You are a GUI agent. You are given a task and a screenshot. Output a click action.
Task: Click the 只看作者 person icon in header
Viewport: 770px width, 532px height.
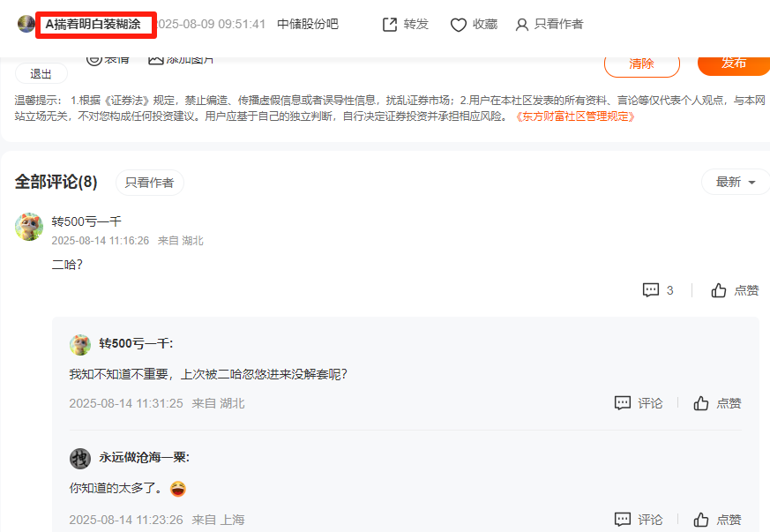click(x=521, y=25)
